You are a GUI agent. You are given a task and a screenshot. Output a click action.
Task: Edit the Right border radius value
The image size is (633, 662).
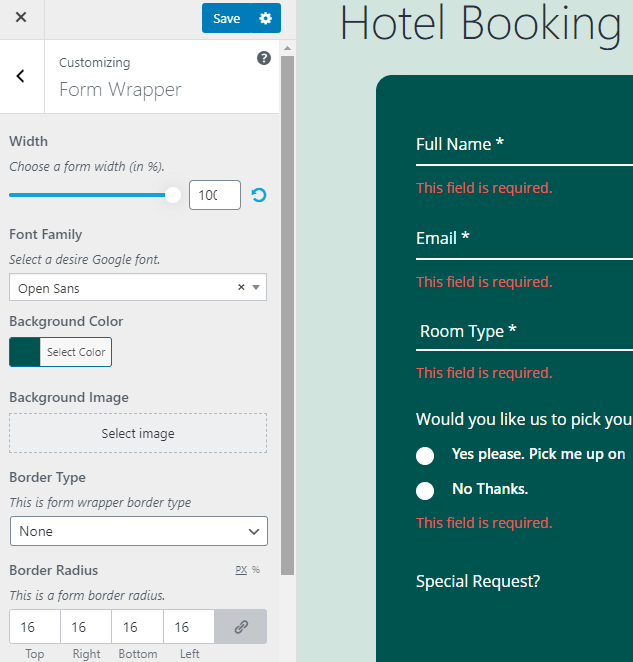coord(86,627)
